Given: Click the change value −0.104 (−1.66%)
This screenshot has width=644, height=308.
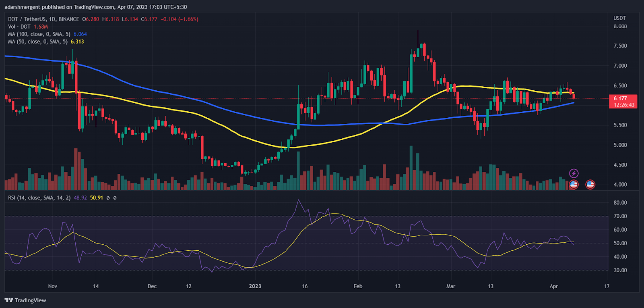Looking at the screenshot, I should [180, 19].
